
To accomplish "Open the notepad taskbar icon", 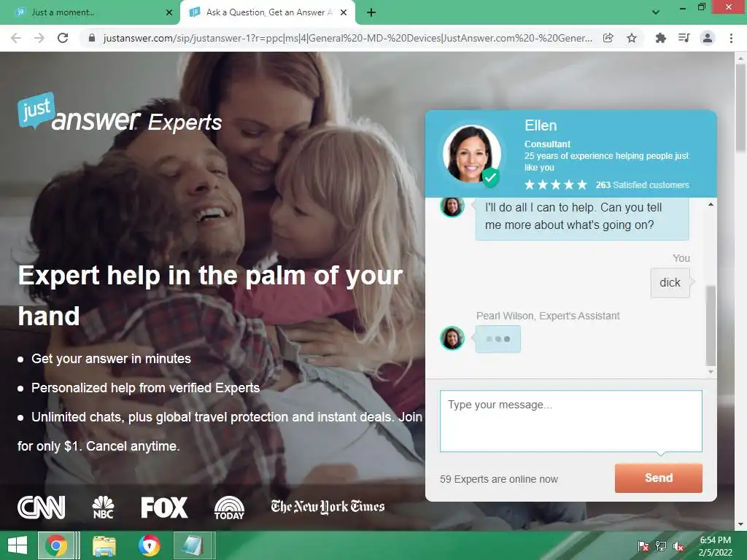I will (194, 545).
